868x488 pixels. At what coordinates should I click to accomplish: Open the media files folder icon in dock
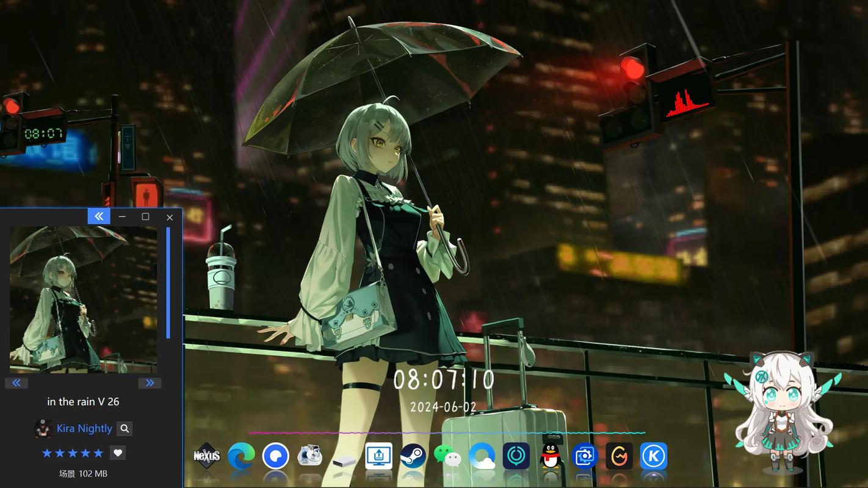(310, 456)
